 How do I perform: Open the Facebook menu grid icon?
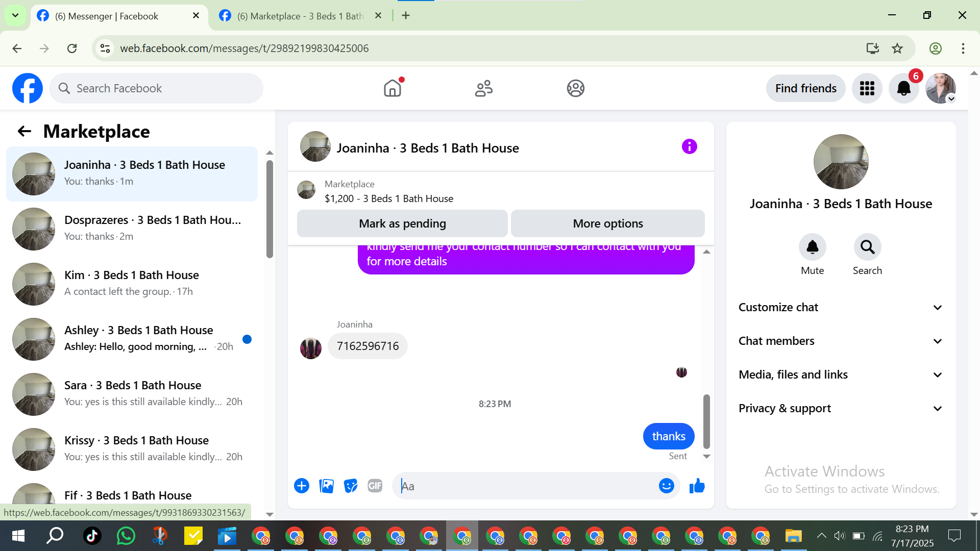click(x=867, y=88)
